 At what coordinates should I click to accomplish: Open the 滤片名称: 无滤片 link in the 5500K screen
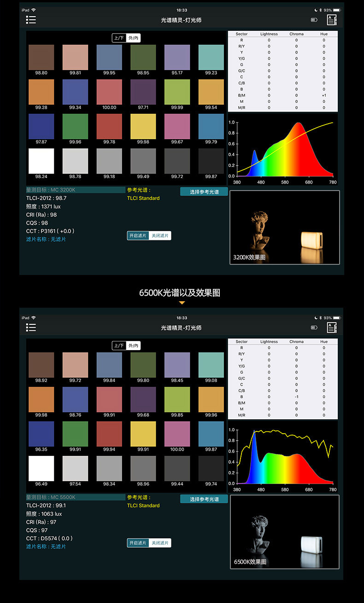[46, 546]
